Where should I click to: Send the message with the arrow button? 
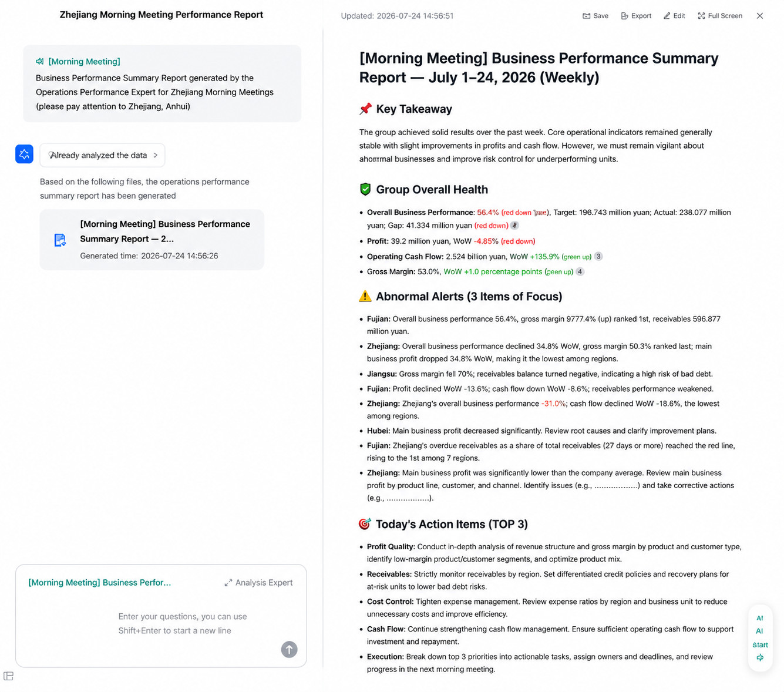pyautogui.click(x=289, y=649)
